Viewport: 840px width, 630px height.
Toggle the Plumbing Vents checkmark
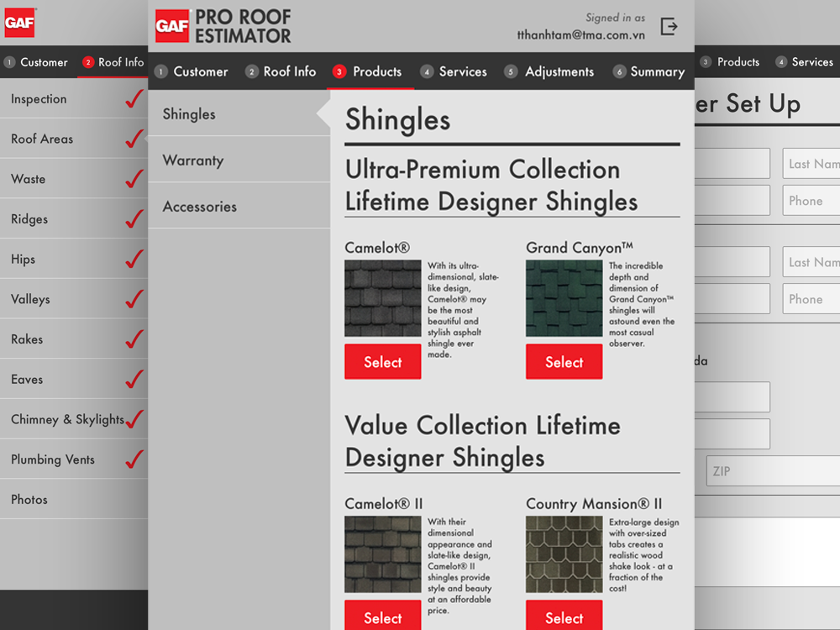[132, 459]
